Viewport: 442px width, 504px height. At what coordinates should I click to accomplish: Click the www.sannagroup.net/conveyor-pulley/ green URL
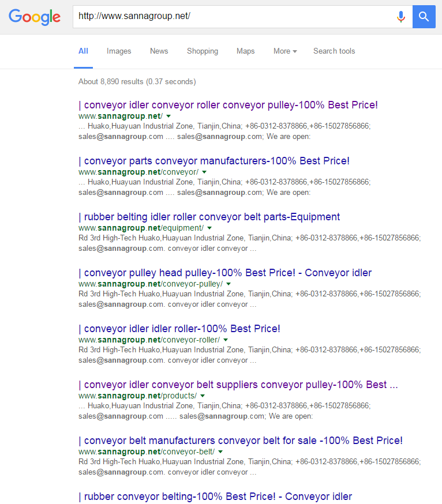tap(151, 284)
